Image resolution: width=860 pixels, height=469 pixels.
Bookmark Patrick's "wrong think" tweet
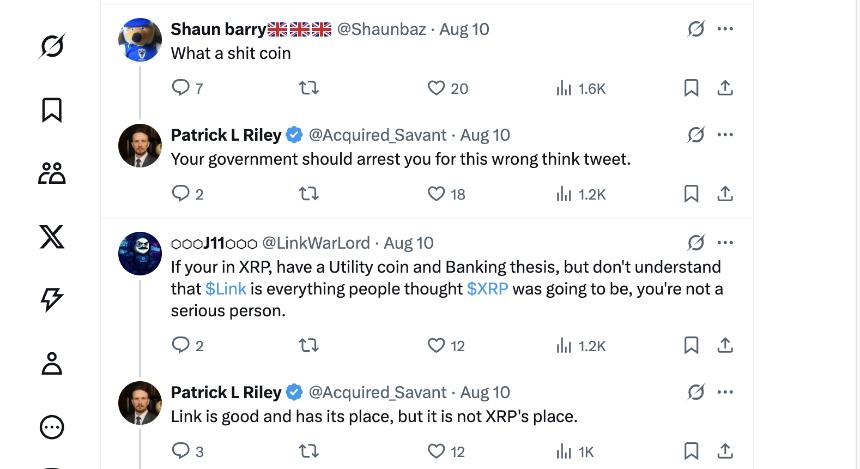[691, 193]
